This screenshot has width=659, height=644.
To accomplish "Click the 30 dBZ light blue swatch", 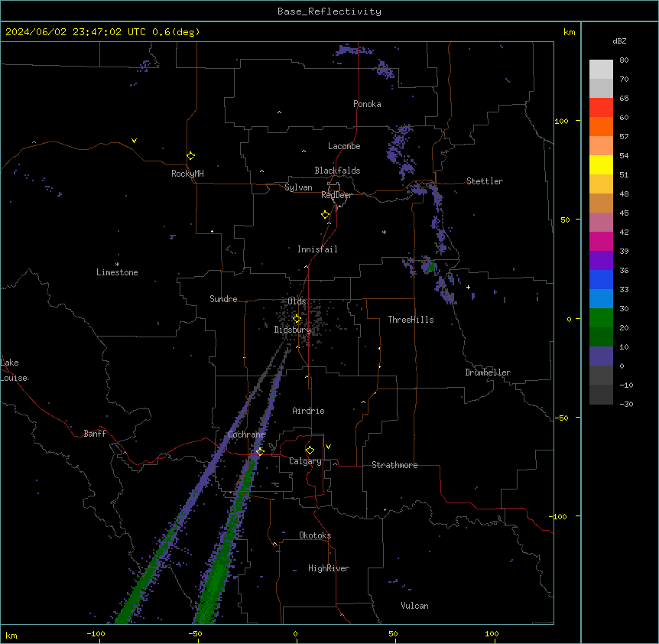I will point(601,299).
